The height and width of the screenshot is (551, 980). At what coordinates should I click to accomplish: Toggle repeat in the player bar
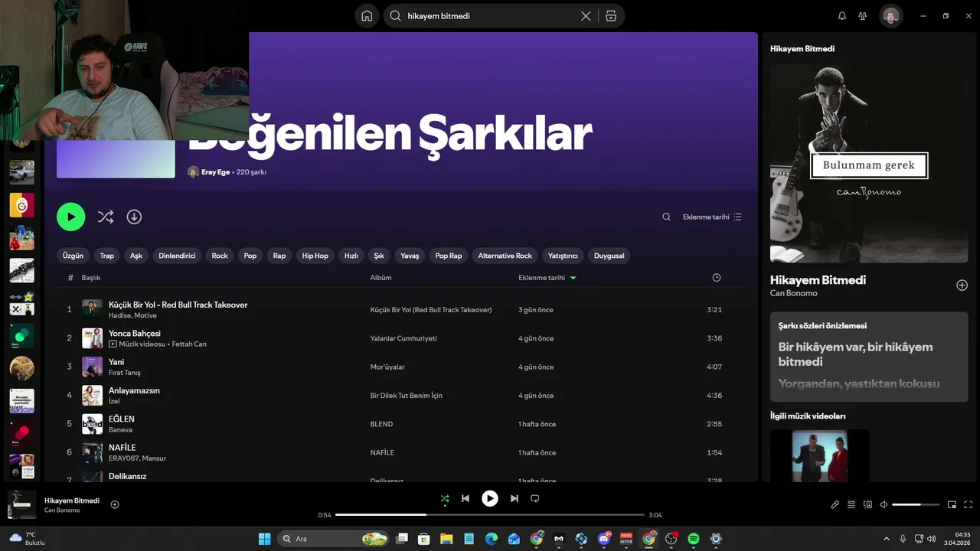pos(535,499)
